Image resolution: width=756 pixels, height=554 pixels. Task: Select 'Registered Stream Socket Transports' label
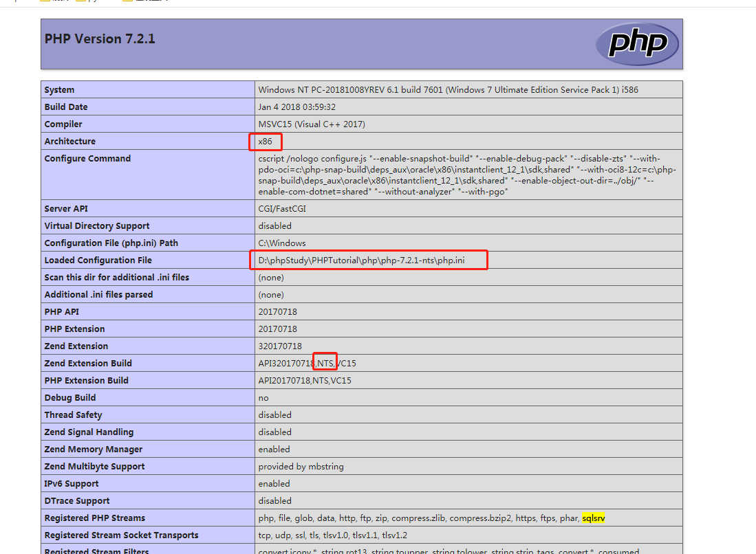[x=122, y=535]
